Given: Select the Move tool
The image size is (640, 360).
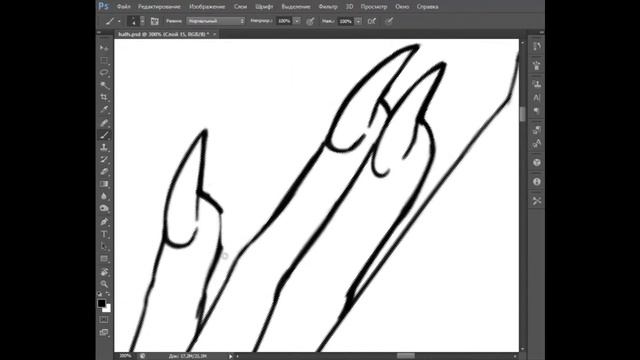Looking at the screenshot, I should (104, 48).
